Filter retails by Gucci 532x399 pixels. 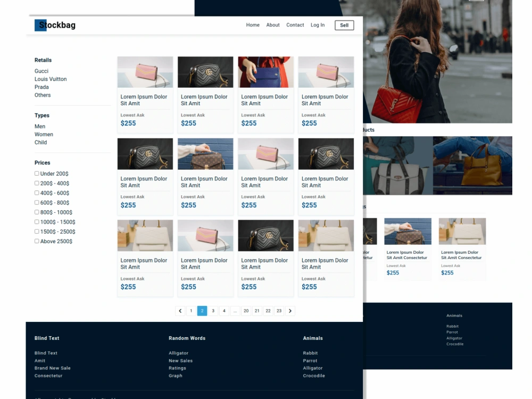tap(41, 71)
